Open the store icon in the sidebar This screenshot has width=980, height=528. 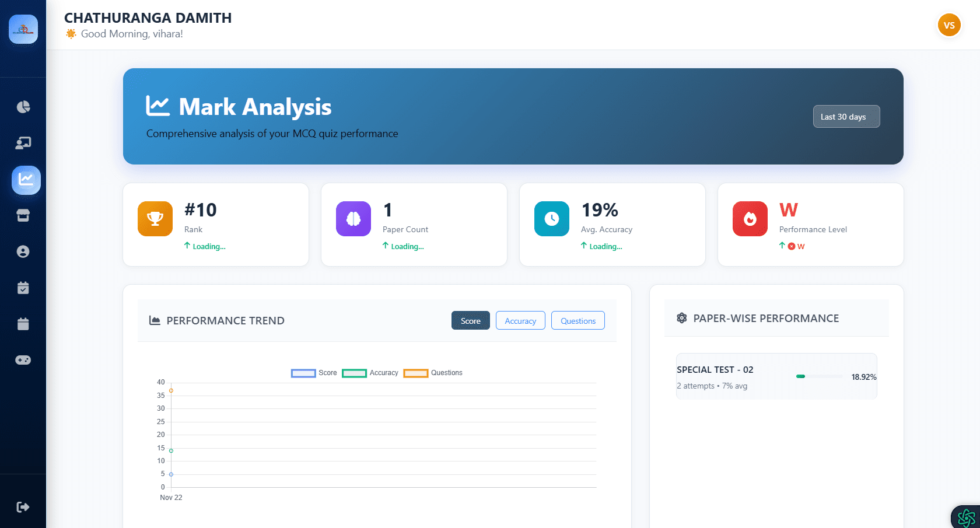click(x=23, y=215)
